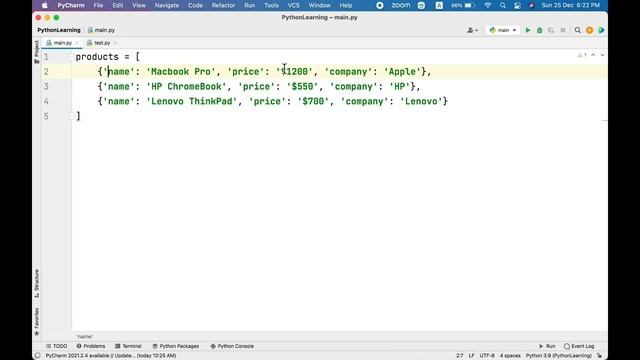The height and width of the screenshot is (360, 640).
Task: Open Spotlight search in macOS menu bar
Action: click(x=503, y=5)
